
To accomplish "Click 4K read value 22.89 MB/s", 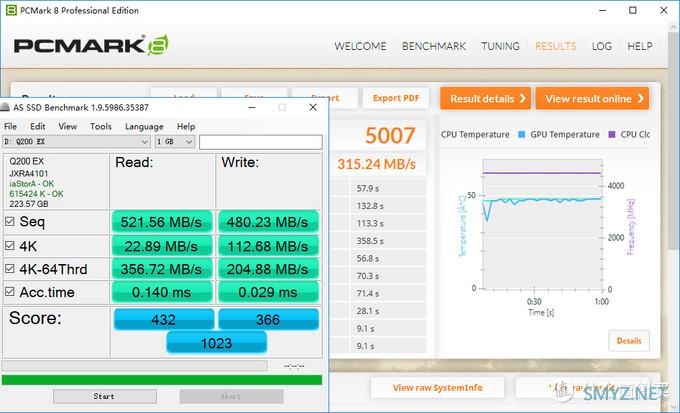I will click(161, 246).
